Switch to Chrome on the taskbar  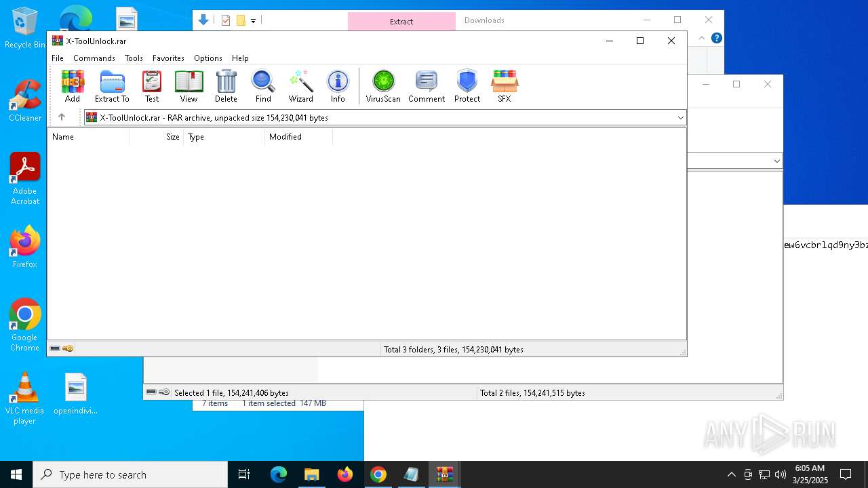tap(378, 474)
